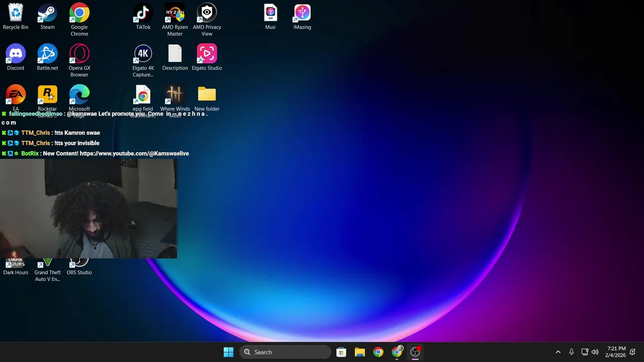Select the Musi desktop file
The width and height of the screenshot is (644, 362).
click(x=270, y=17)
